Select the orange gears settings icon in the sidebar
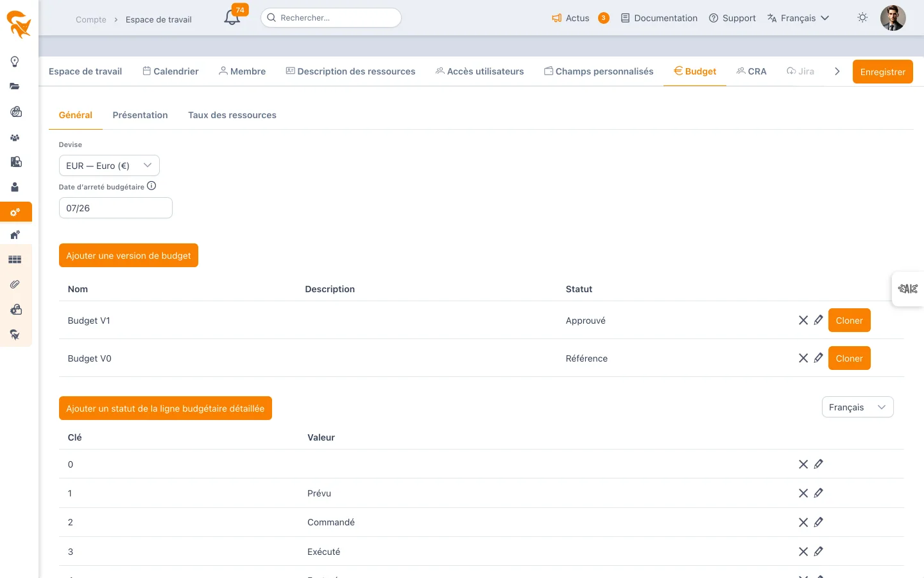The width and height of the screenshot is (924, 578). [15, 212]
